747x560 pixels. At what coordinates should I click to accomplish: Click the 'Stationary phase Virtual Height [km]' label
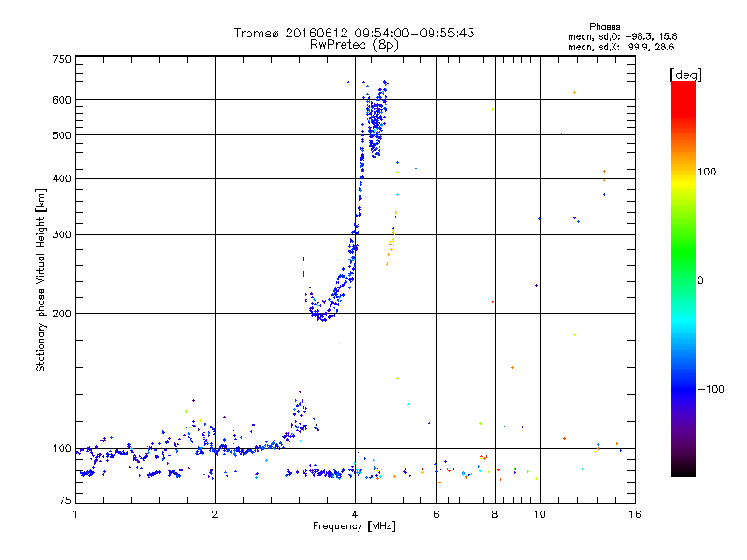coord(41,280)
